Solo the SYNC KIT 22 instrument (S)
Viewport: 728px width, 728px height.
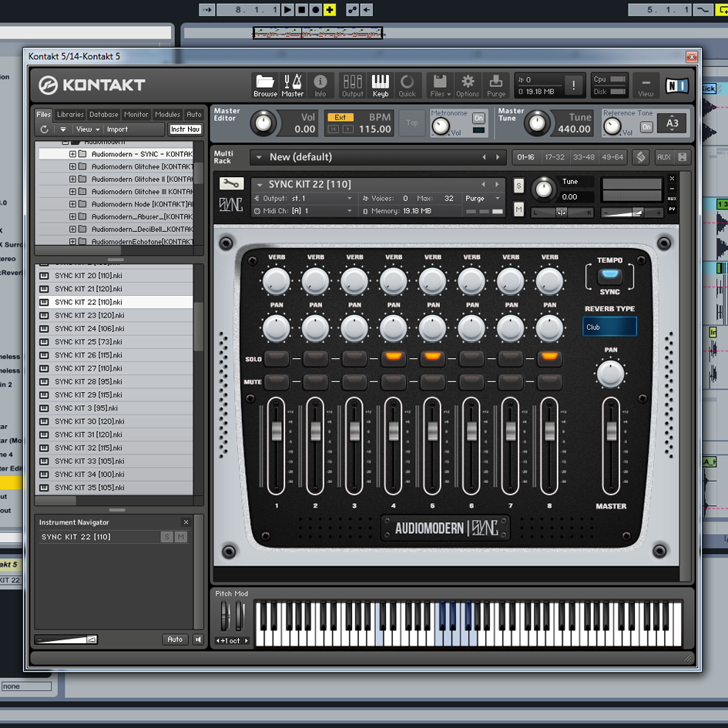pyautogui.click(x=518, y=186)
